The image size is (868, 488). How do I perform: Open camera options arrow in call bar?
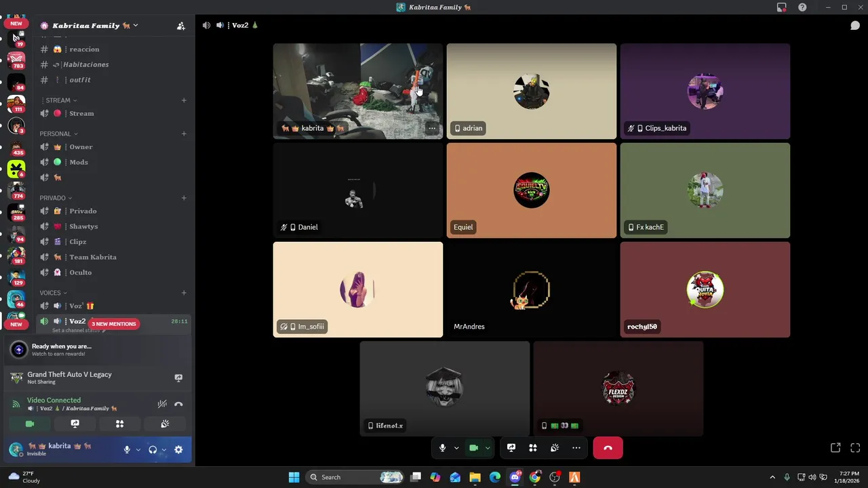point(488,448)
